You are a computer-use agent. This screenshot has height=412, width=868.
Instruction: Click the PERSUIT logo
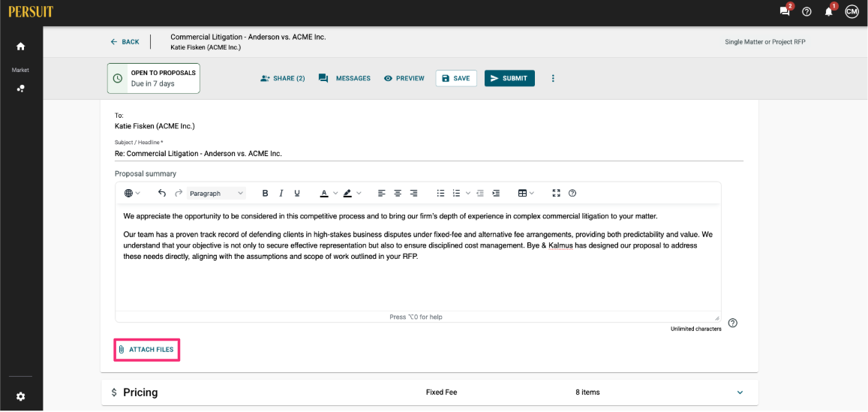click(31, 11)
